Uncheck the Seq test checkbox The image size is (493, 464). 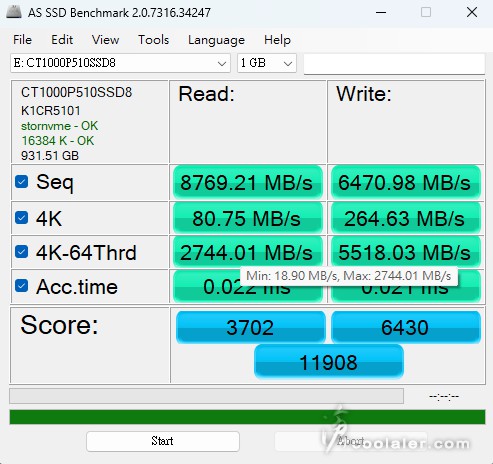pyautogui.click(x=22, y=182)
